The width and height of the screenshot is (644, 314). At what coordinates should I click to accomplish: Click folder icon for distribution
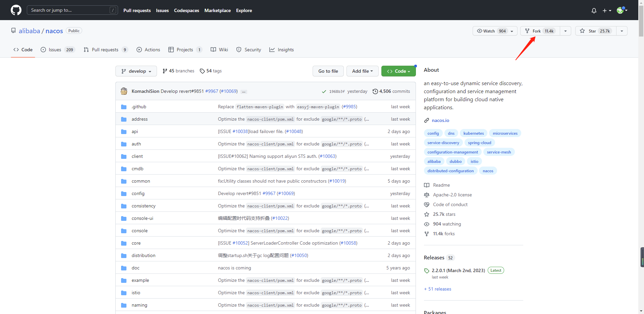[x=124, y=255]
